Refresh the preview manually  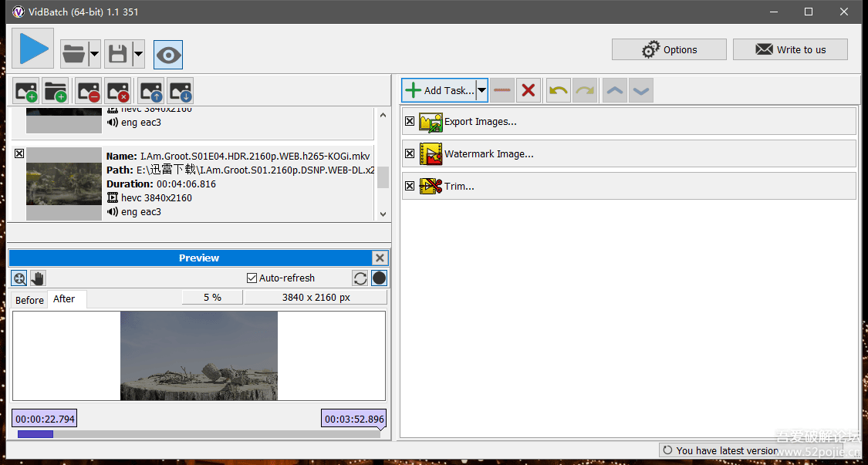click(x=360, y=278)
